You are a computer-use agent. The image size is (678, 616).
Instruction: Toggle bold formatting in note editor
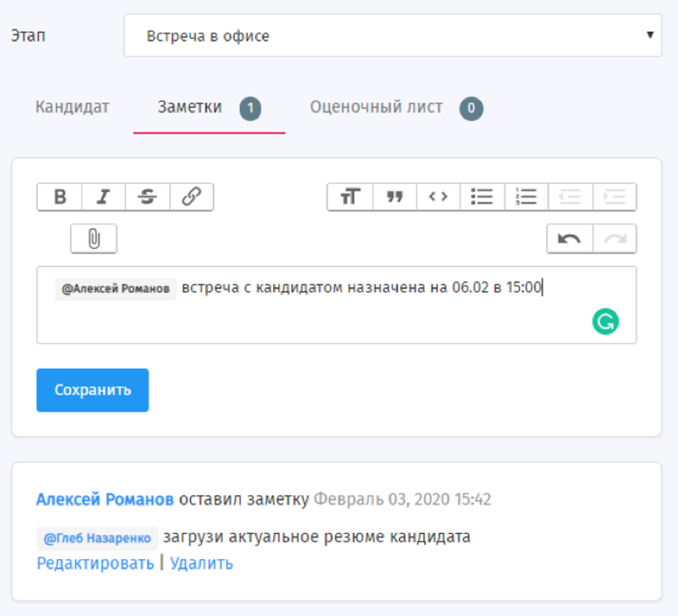[60, 197]
